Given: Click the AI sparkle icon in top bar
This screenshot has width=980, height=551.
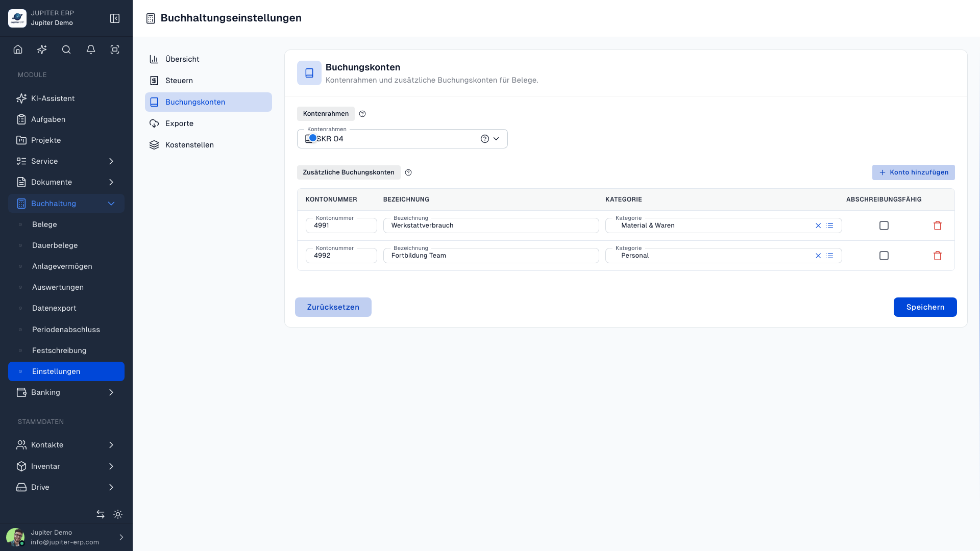Looking at the screenshot, I should 42,49.
